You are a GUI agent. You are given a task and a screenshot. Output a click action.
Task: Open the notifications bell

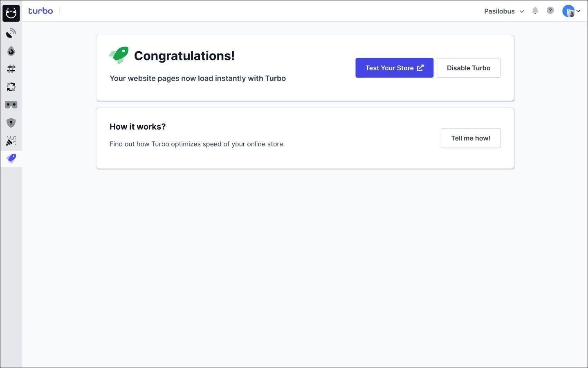point(535,11)
